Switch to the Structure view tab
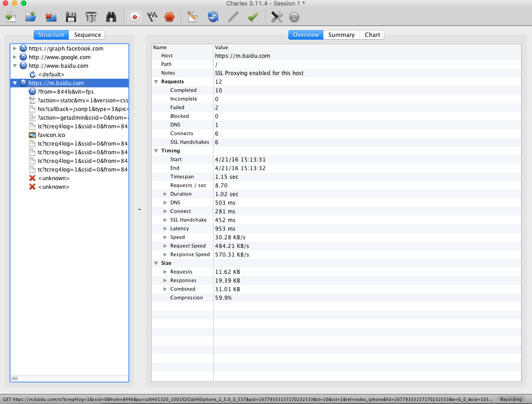The height and width of the screenshot is (404, 532). [x=51, y=35]
